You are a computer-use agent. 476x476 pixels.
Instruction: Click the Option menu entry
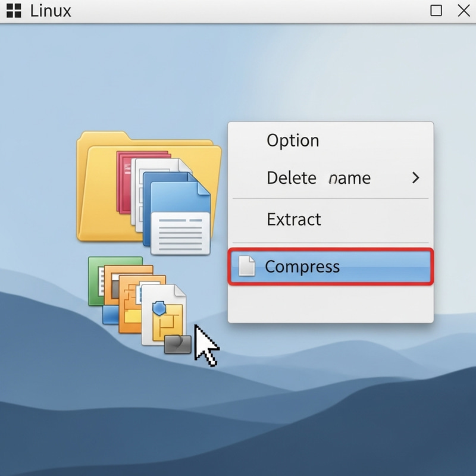point(292,140)
